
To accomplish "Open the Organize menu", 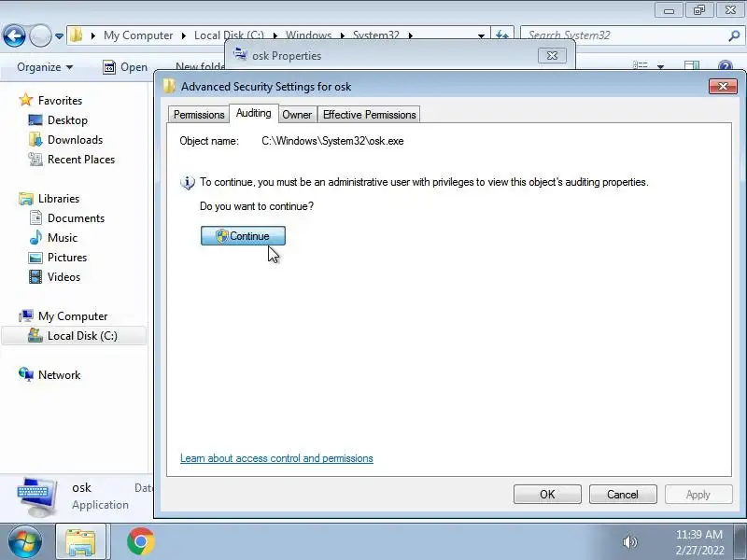I will [x=45, y=67].
